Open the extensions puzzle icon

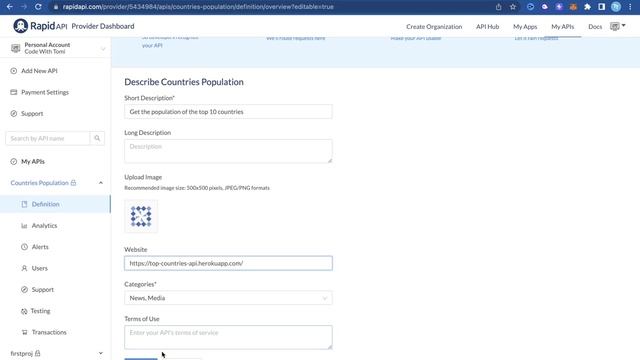[587, 7]
